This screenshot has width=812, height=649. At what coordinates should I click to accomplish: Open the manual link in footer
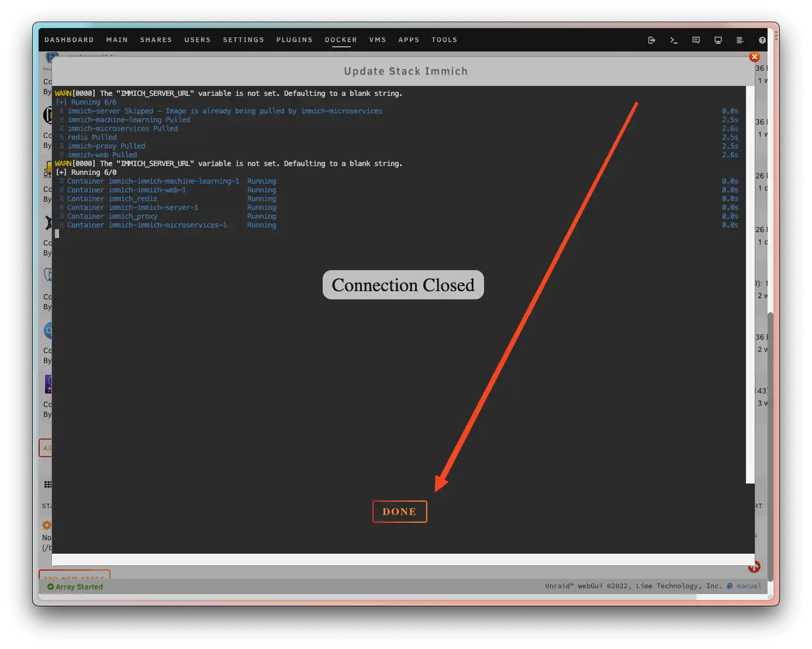point(748,586)
